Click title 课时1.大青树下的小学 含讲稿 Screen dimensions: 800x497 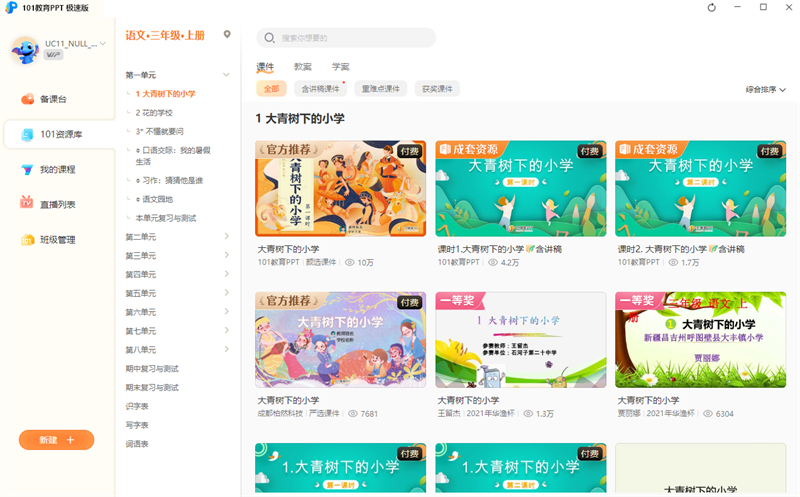[499, 249]
